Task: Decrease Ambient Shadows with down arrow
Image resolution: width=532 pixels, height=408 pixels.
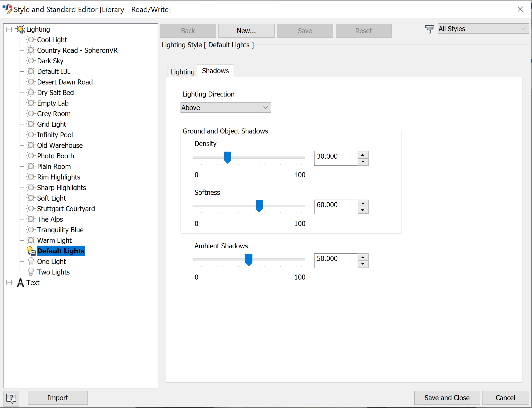Action: 363,264
